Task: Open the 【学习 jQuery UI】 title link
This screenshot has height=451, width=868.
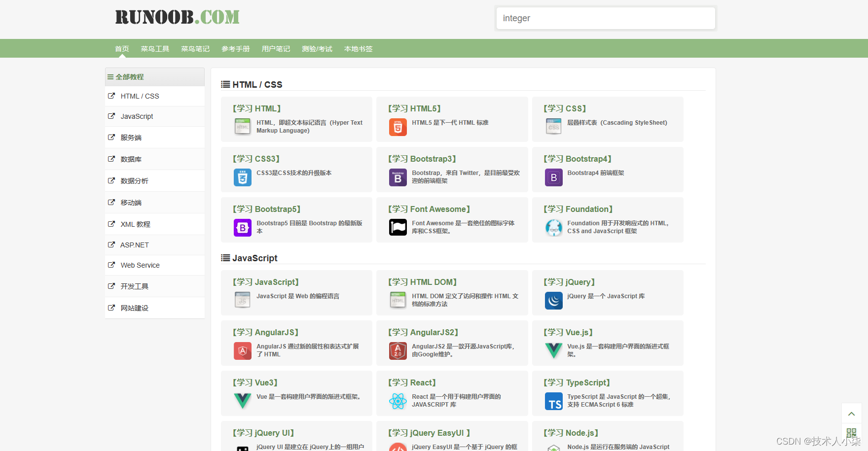Action: (x=263, y=433)
